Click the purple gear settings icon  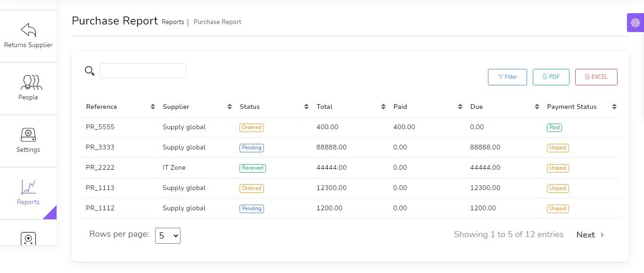pyautogui.click(x=635, y=23)
